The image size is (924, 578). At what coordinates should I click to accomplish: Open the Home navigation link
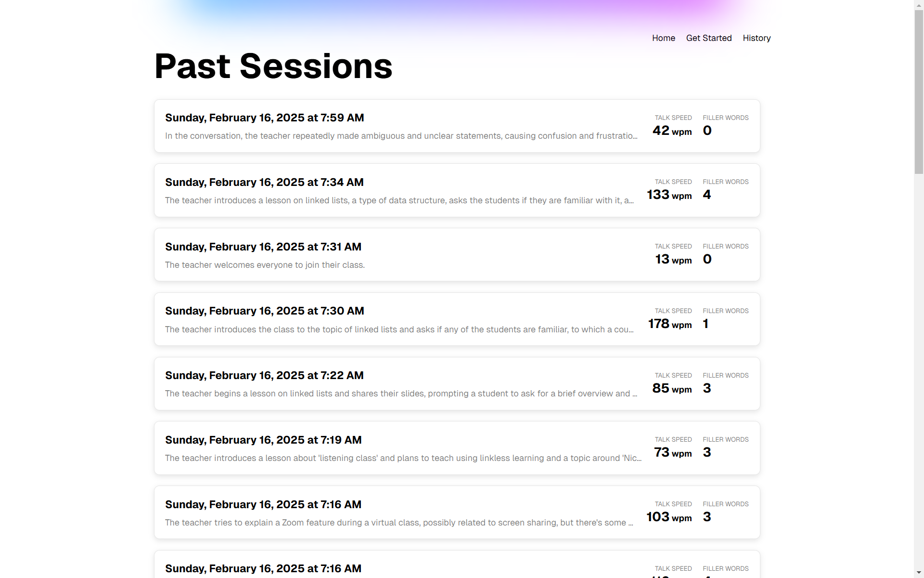coord(663,38)
